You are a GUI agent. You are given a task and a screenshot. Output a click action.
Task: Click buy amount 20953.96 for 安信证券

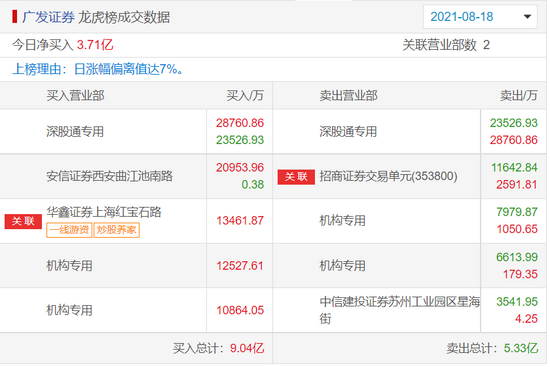click(240, 167)
